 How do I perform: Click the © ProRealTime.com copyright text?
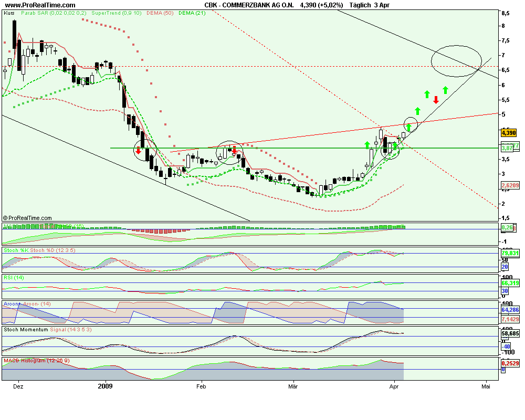point(27,218)
